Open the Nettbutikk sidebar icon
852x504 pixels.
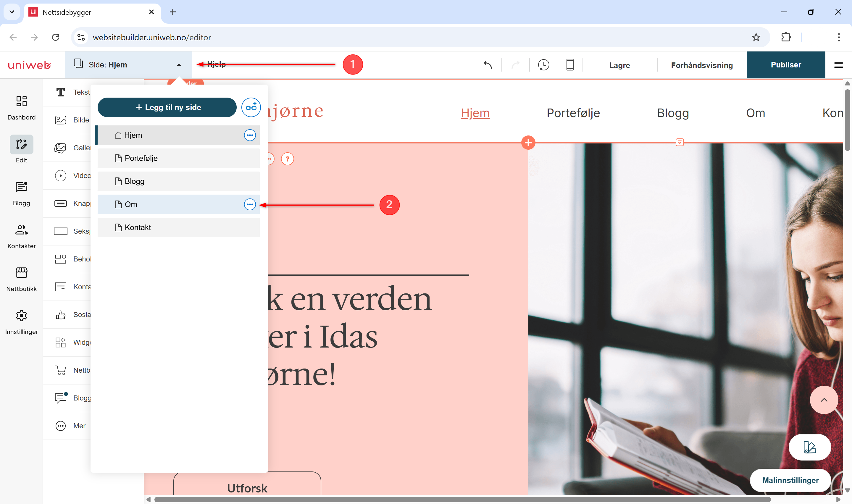21,279
